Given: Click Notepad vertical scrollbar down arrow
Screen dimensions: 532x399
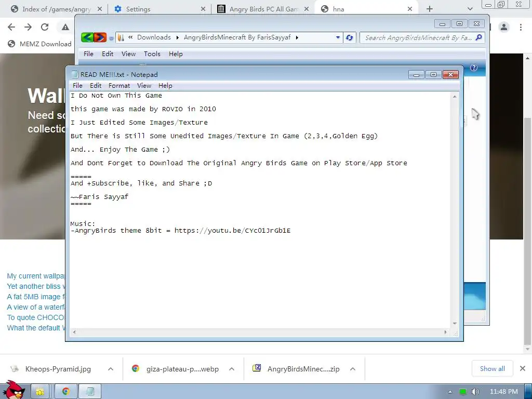Looking at the screenshot, I should click(455, 323).
